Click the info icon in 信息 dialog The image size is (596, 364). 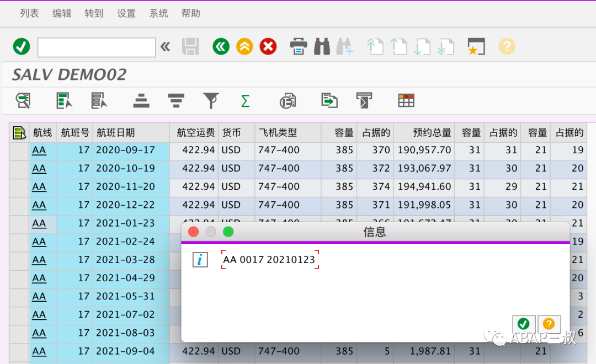point(200,260)
